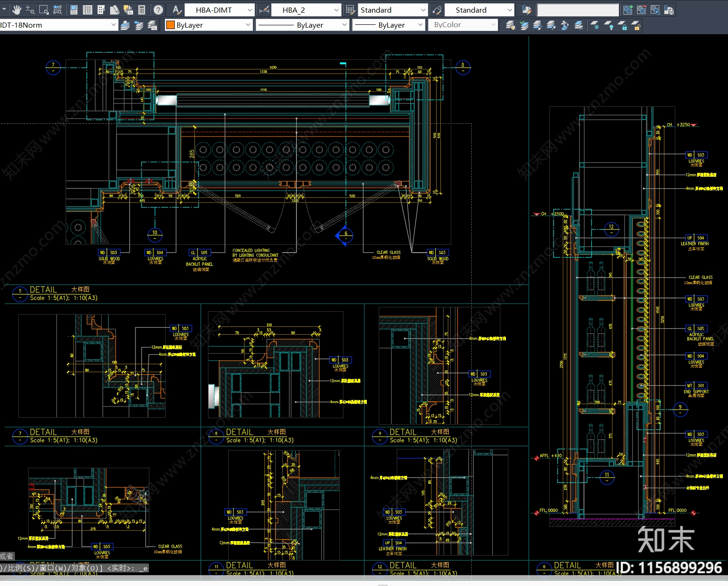Expand the toolbar options arrow beside Pan tool

point(4,10)
